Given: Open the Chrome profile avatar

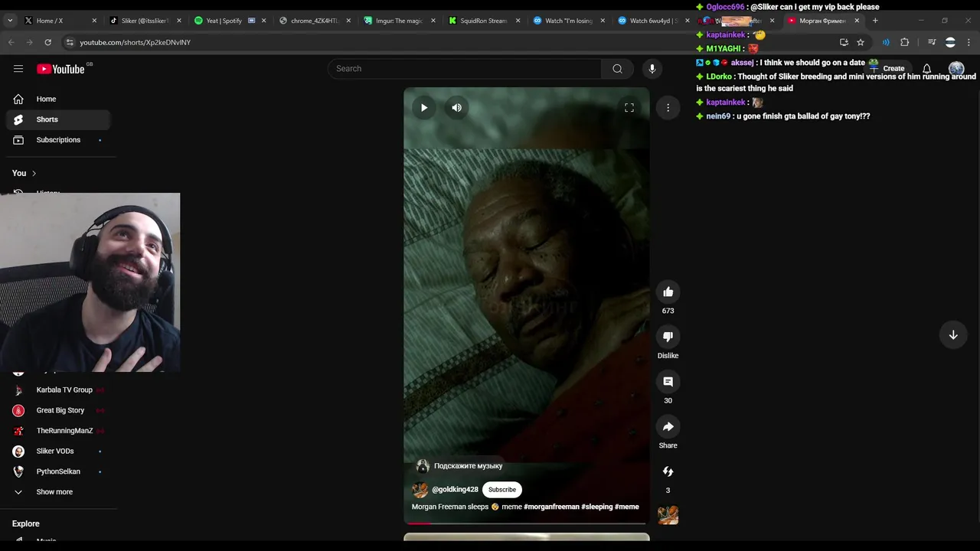Looking at the screenshot, I should point(950,42).
